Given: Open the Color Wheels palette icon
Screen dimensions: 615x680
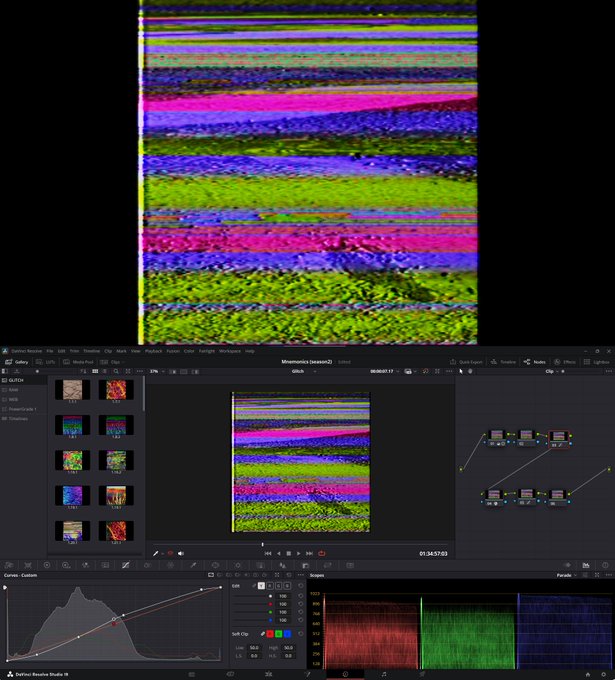Looking at the screenshot, I should pos(47,565).
